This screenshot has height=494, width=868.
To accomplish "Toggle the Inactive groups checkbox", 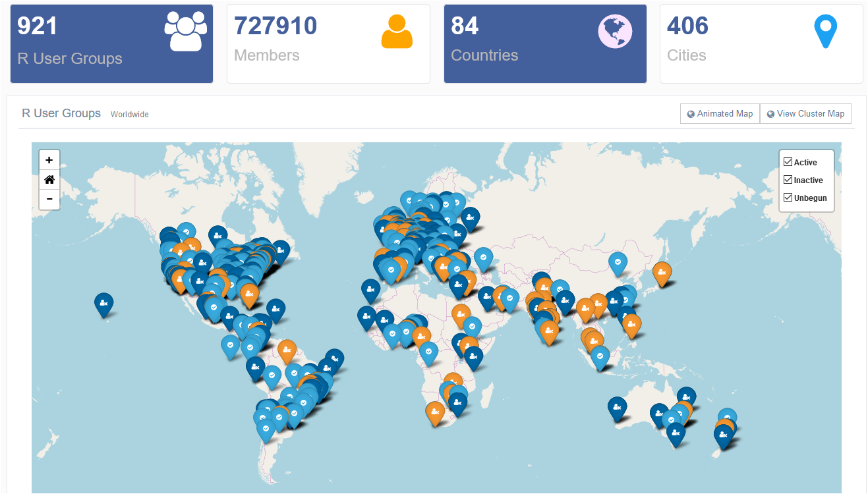I will (788, 180).
